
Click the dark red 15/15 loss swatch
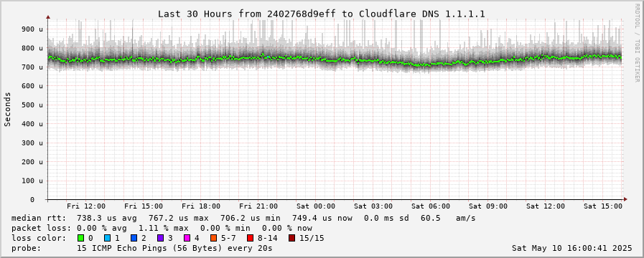[291, 238]
